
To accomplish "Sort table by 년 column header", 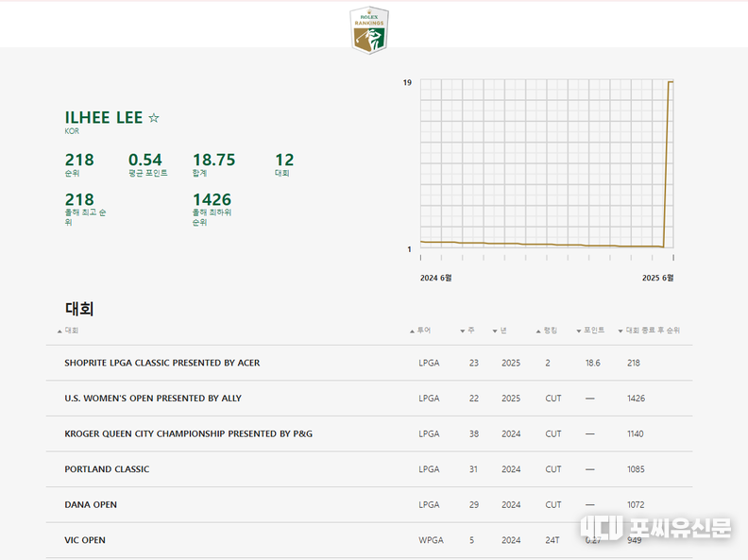I will pyautogui.click(x=500, y=331).
